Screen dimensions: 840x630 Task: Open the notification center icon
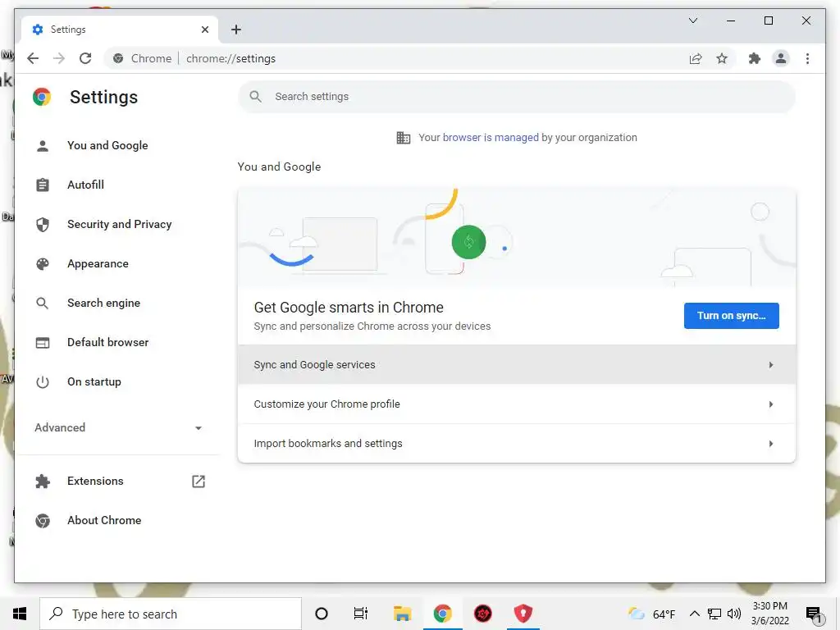coord(813,614)
